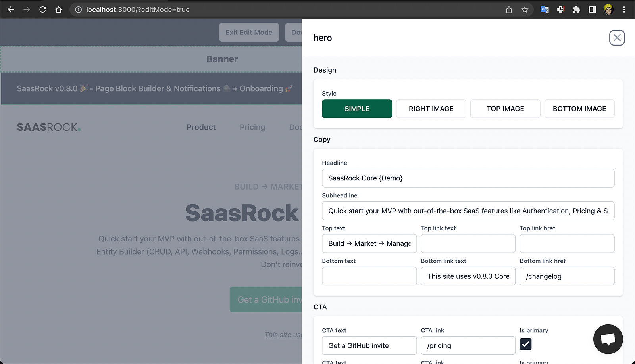
Task: Select the SIMPLE hero style
Action: [x=357, y=109]
